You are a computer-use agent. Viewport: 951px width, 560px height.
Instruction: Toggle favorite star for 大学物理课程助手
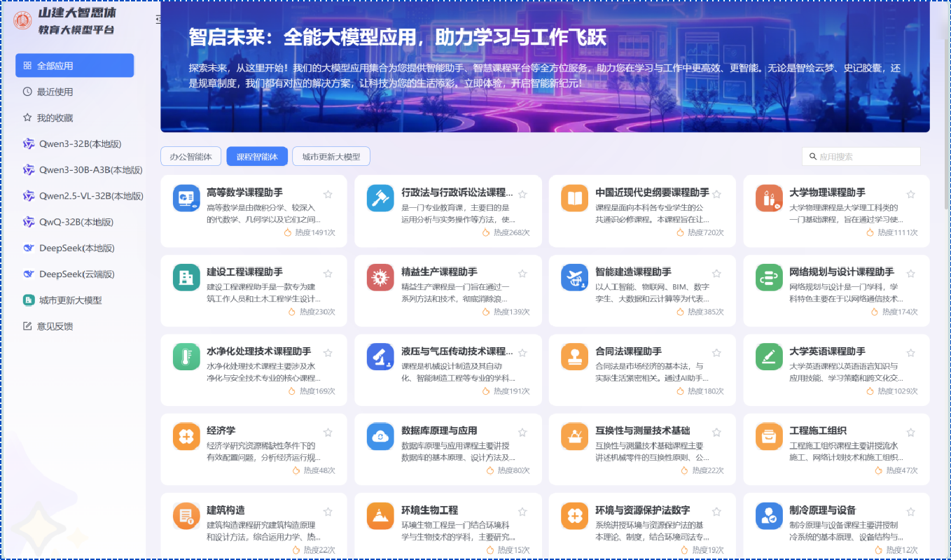click(x=910, y=194)
